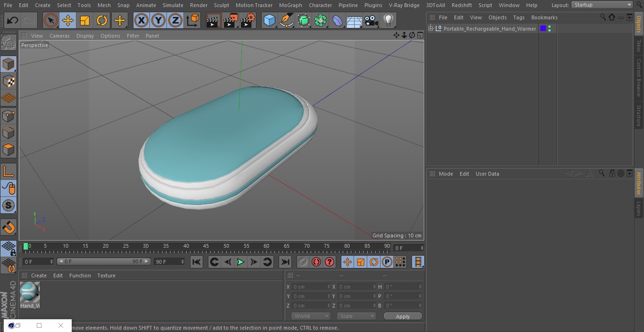Screen dimensions: 644x332
Task: Switch to Edges mode
Action: coord(8,132)
